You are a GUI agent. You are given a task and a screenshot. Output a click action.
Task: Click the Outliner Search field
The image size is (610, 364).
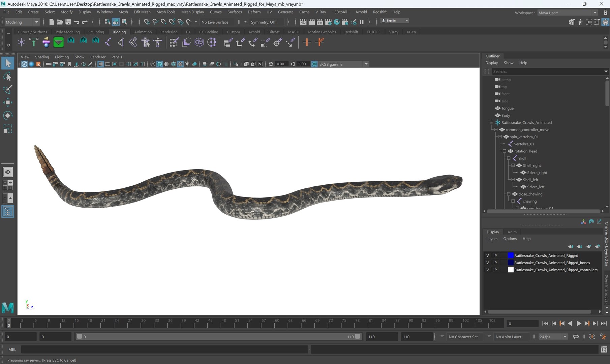tap(548, 71)
